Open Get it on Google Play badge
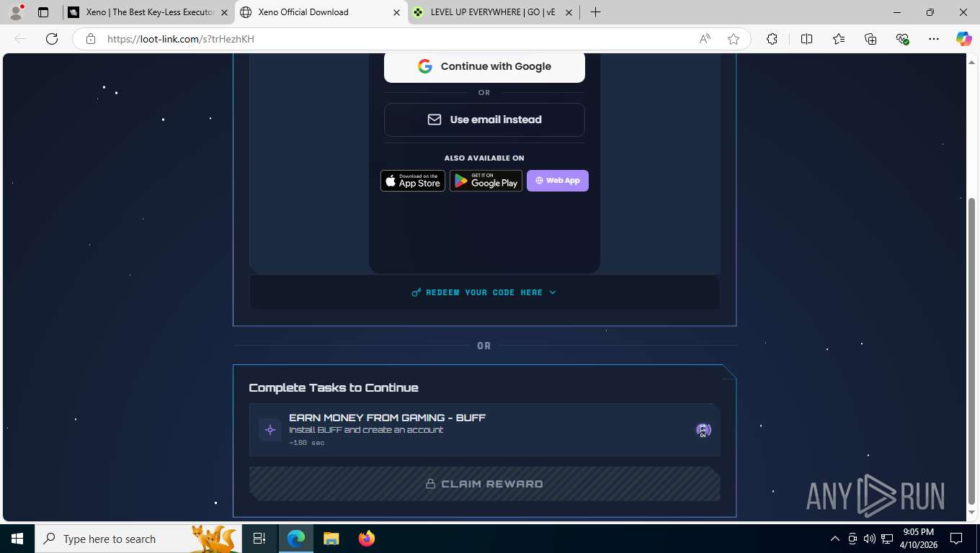Screen dimensions: 980x553 [486, 181]
